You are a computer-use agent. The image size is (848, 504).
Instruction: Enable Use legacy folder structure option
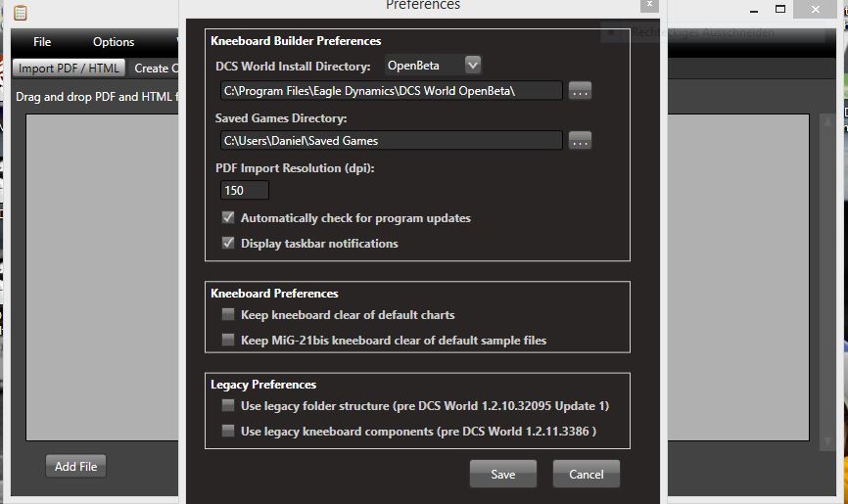click(x=228, y=405)
